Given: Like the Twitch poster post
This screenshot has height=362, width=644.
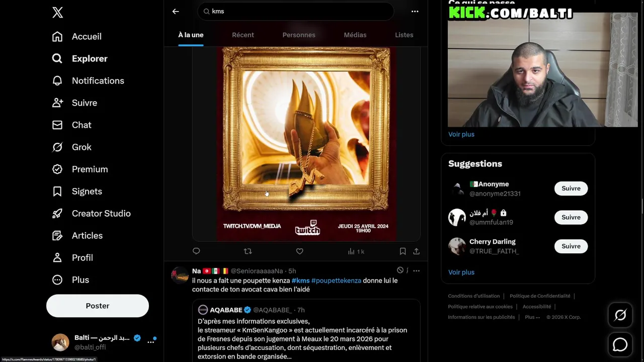Looking at the screenshot, I should [299, 251].
